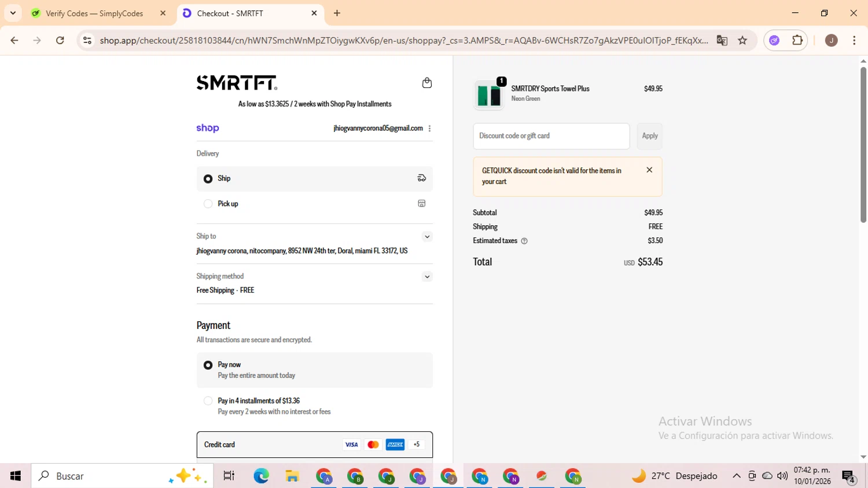
Task: View site information icon in address bar
Action: click(x=87, y=41)
